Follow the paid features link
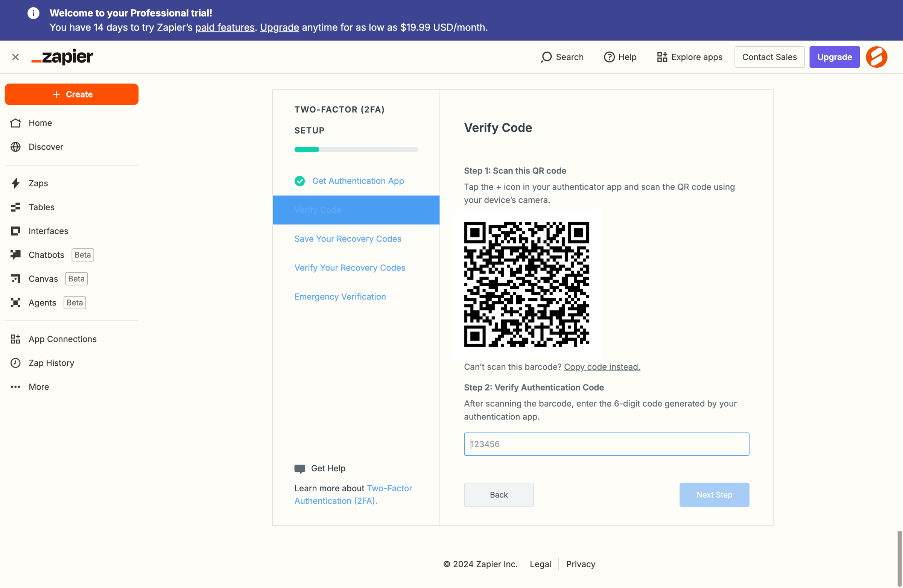 pos(225,27)
